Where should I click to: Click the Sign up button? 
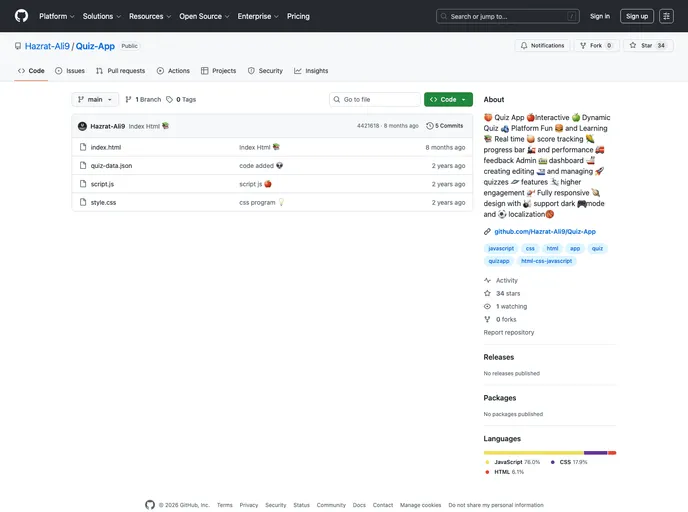point(636,16)
